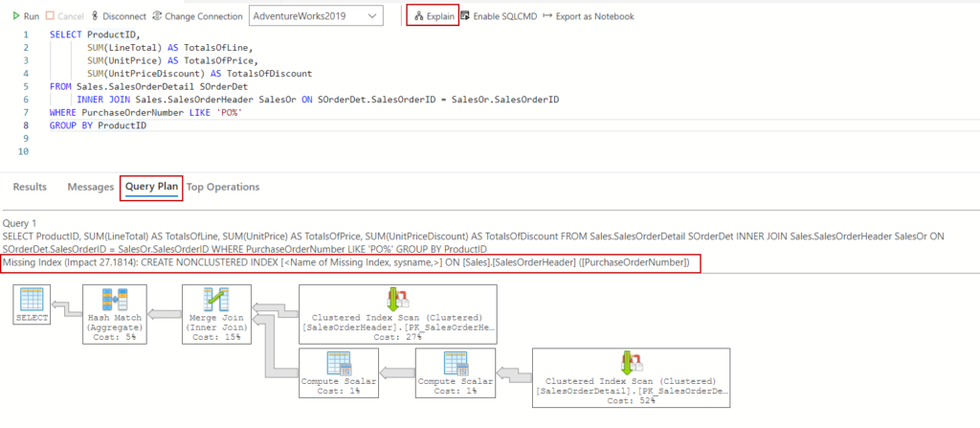Click the Missing Index recommendation text
Viewport: 980px width, 428px height.
tap(346, 263)
